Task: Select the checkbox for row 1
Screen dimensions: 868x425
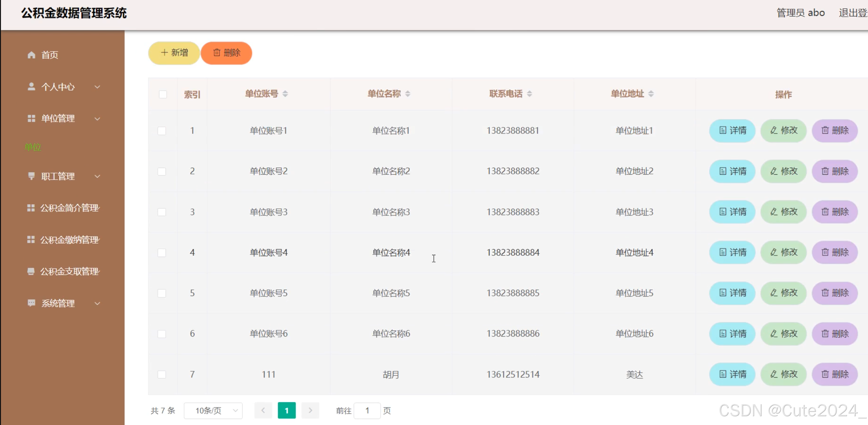Action: pyautogui.click(x=162, y=131)
